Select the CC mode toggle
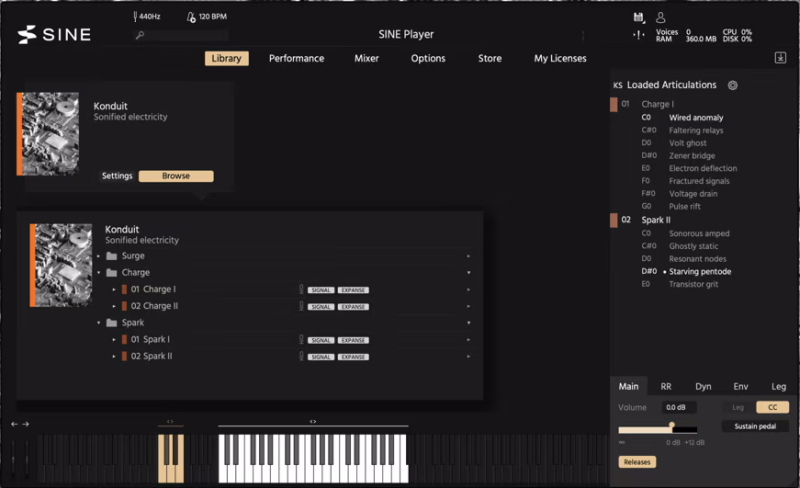The height and width of the screenshot is (488, 800). (772, 407)
